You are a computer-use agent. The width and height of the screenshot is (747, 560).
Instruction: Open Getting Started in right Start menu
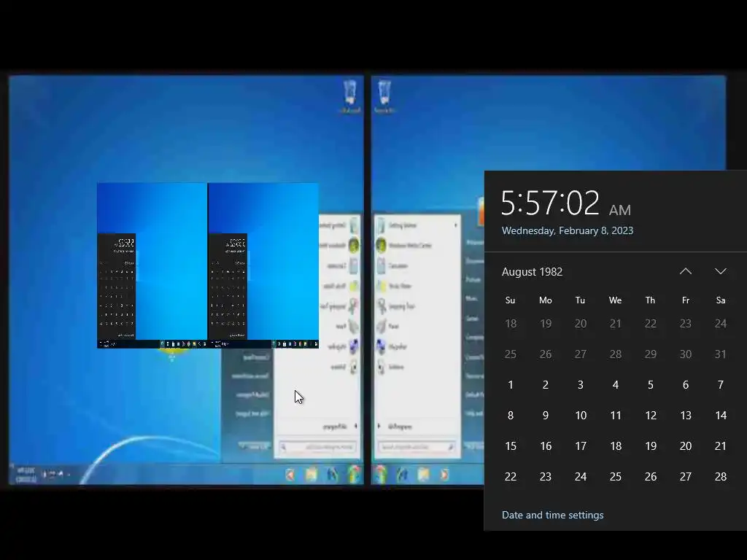point(417,225)
